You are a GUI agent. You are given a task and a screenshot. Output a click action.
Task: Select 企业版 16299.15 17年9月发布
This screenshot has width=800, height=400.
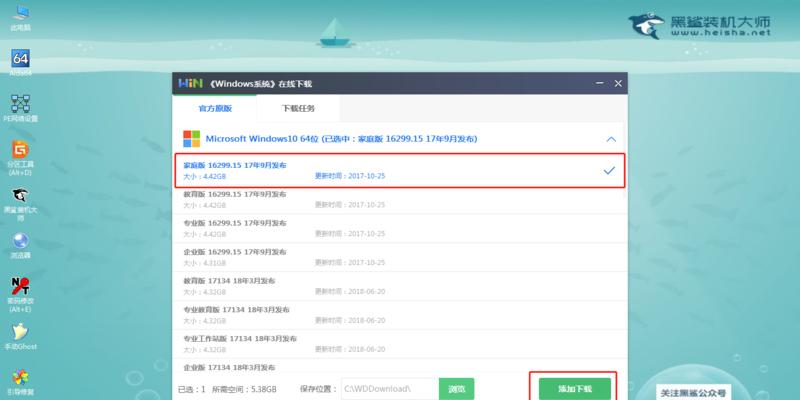[x=399, y=257]
